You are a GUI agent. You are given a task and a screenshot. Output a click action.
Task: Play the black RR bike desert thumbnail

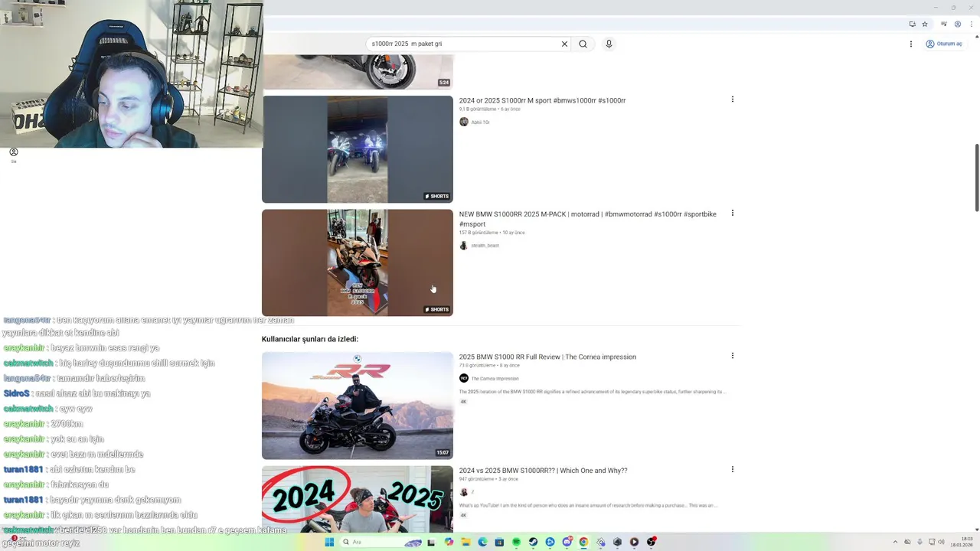(x=358, y=406)
